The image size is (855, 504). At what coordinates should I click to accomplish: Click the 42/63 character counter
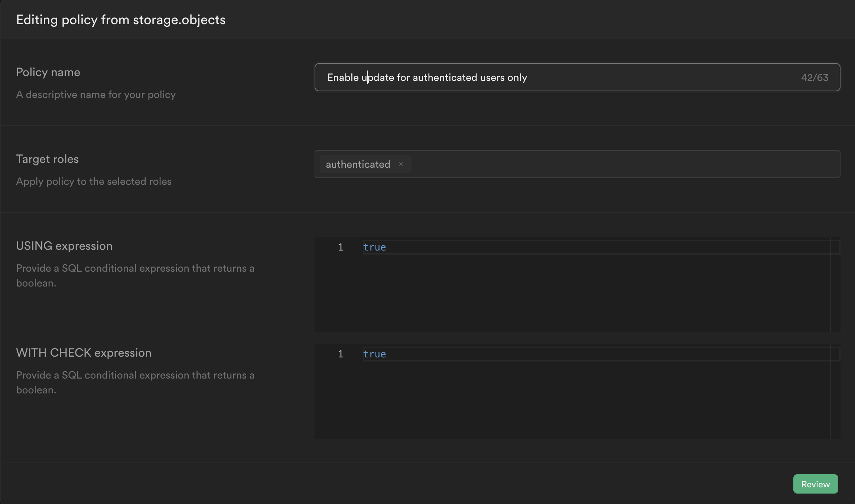(x=815, y=77)
